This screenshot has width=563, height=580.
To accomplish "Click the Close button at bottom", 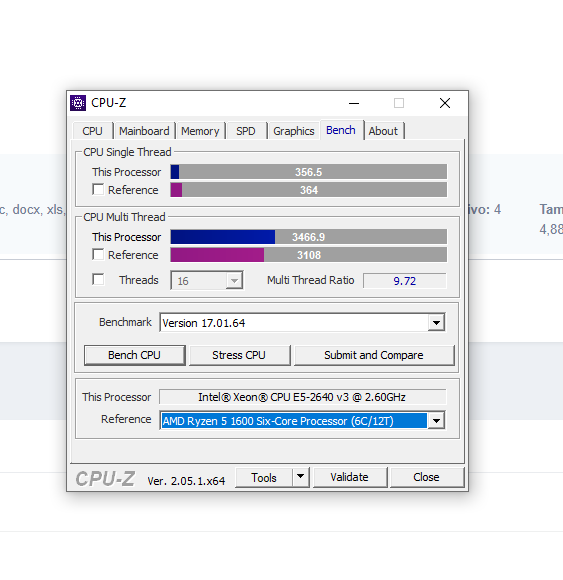I will click(427, 477).
